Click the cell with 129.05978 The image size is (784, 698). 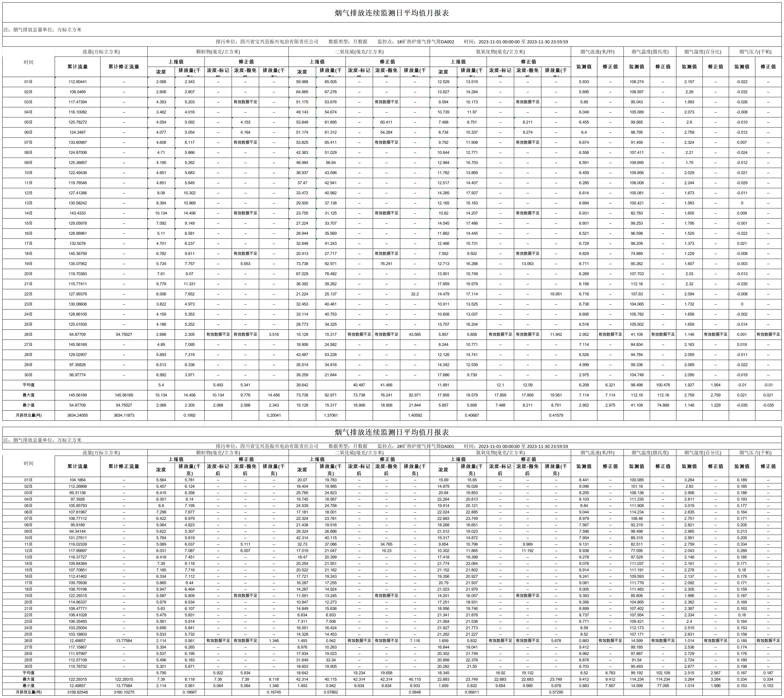pos(77,223)
